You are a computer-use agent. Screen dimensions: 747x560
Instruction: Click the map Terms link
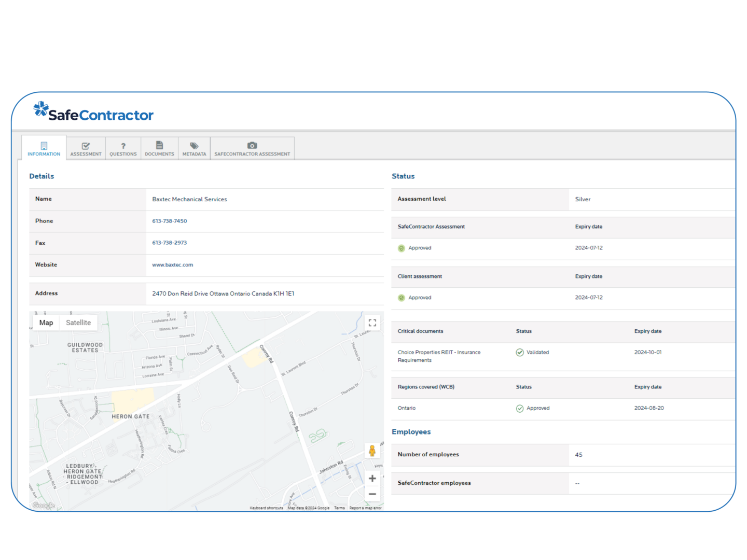coord(339,508)
